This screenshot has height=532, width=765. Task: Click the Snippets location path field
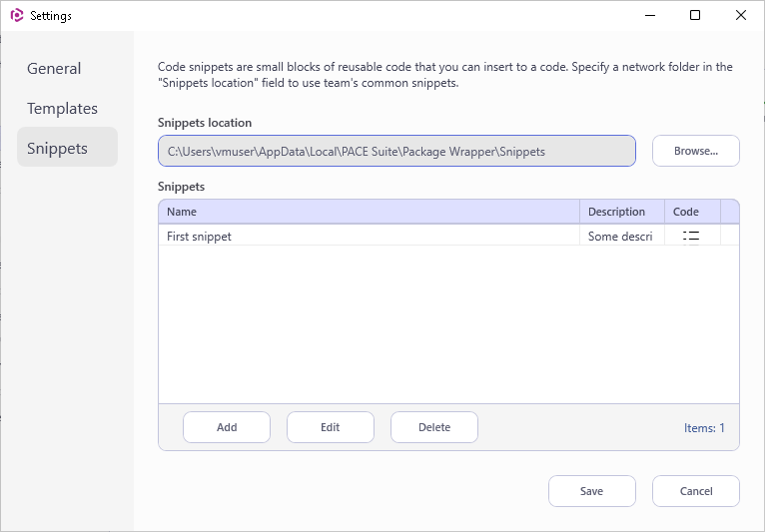(396, 151)
